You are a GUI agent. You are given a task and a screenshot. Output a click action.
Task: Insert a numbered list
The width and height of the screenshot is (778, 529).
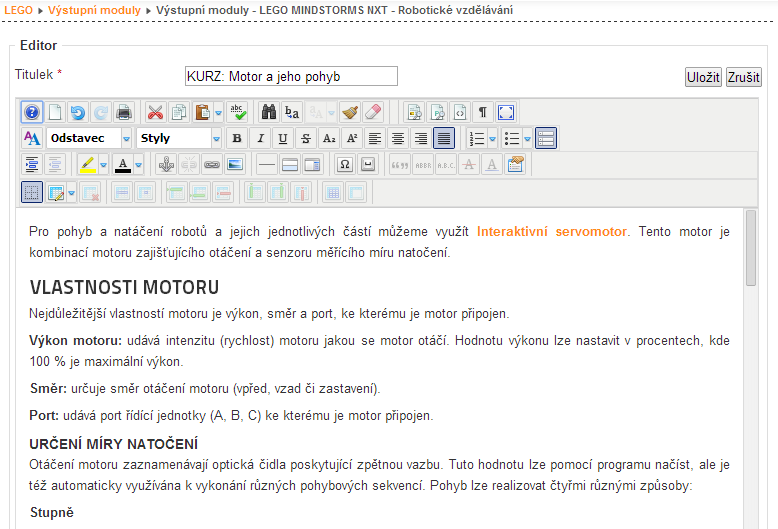[x=476, y=138]
